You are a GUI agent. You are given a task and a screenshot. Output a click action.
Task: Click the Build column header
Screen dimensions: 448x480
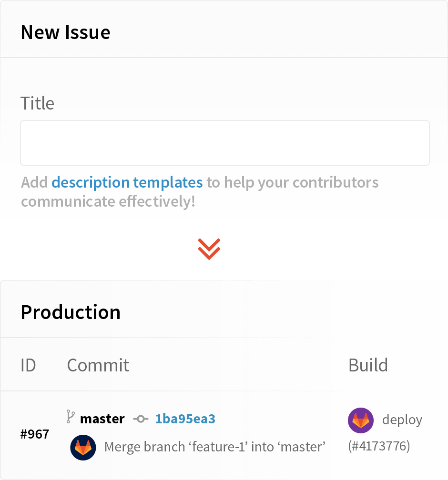tap(368, 365)
